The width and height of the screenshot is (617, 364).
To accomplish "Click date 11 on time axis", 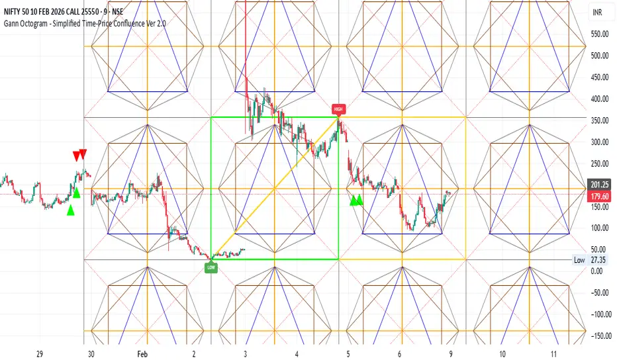I will coord(553,354).
